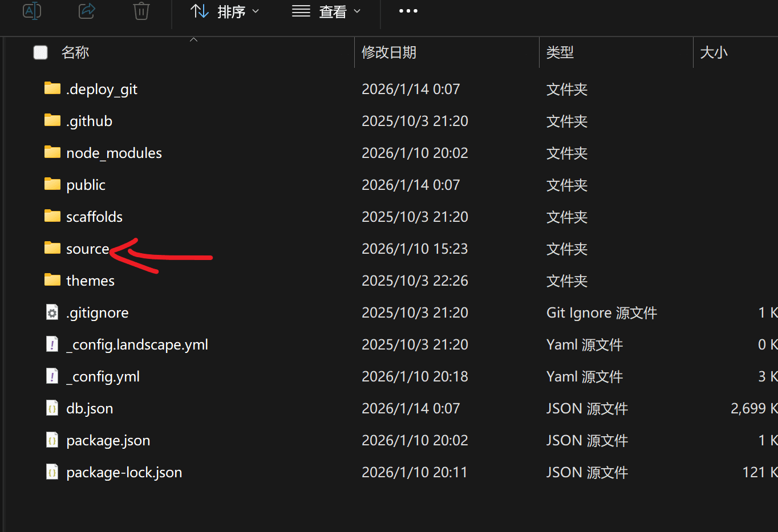Click the node_modules folder icon
Viewport: 778px width, 532px height.
click(52, 152)
